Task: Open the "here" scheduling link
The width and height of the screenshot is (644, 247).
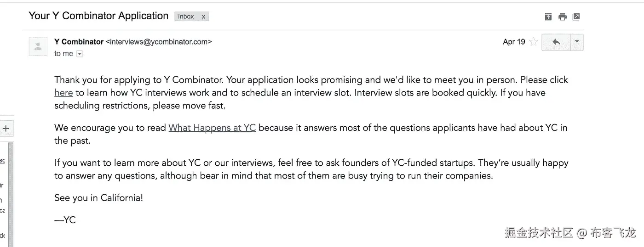Action: click(63, 93)
